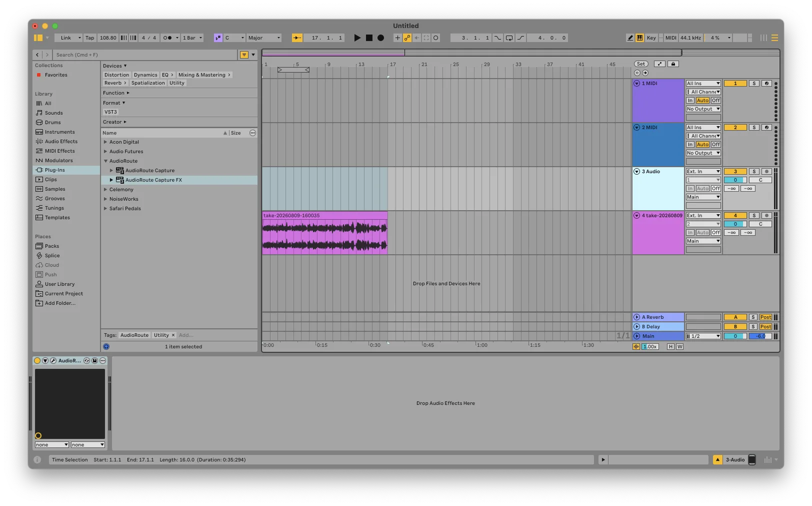Open the Plug-Ins category in browser
Image resolution: width=812 pixels, height=506 pixels.
[66, 170]
